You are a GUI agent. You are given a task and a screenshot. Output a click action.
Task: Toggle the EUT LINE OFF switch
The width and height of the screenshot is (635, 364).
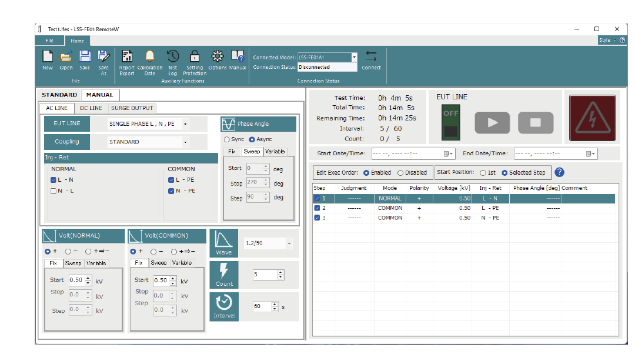(451, 122)
